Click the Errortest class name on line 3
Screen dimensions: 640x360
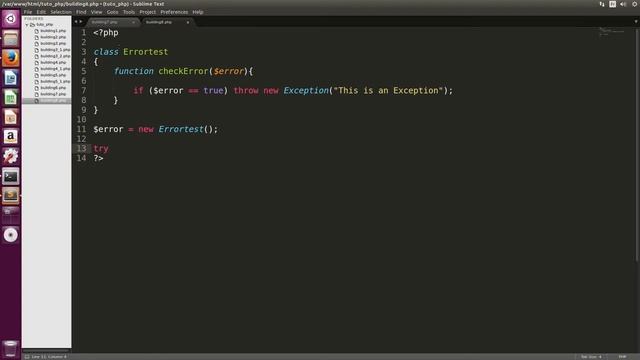point(145,52)
